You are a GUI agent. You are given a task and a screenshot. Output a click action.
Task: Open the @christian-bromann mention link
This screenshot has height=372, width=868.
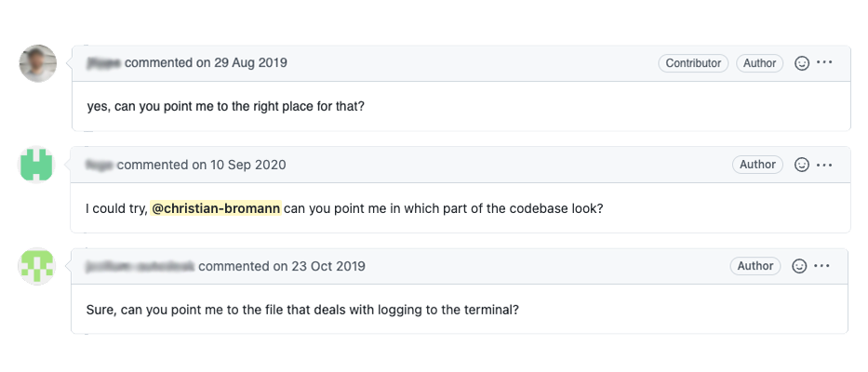tap(216, 208)
